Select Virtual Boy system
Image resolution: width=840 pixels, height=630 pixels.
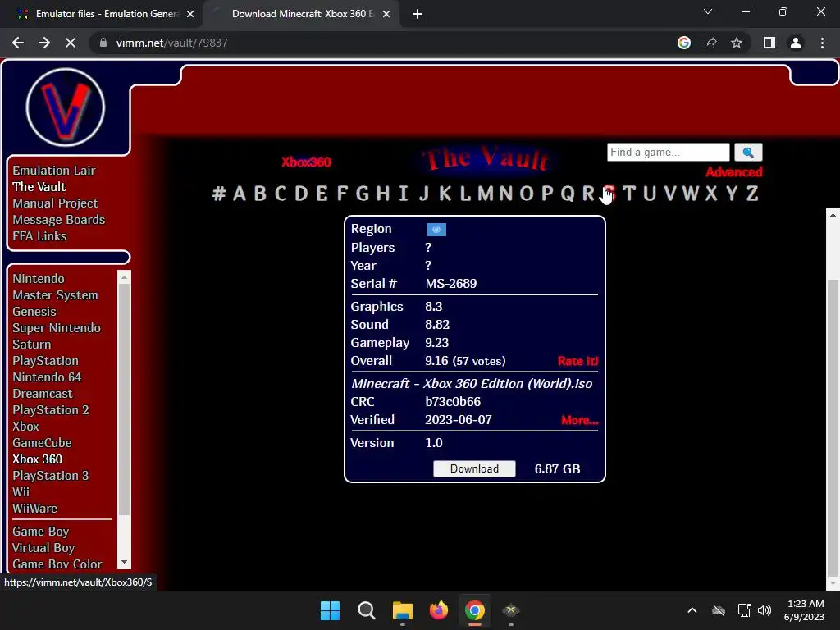(x=43, y=548)
